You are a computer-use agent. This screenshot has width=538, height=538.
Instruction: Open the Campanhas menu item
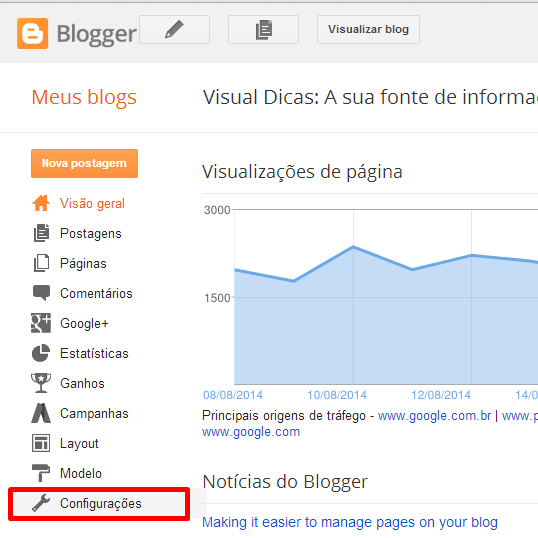click(x=80, y=413)
